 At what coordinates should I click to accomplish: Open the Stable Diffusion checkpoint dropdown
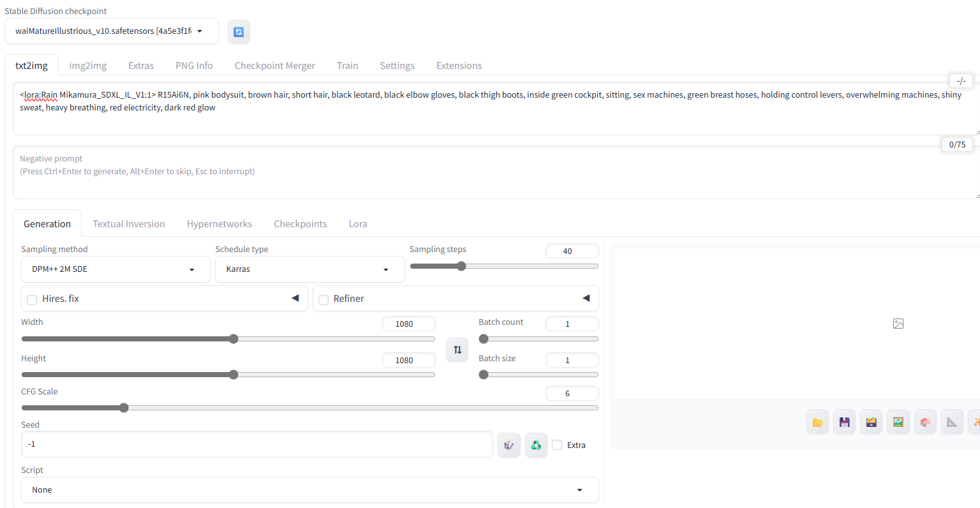[x=112, y=31]
